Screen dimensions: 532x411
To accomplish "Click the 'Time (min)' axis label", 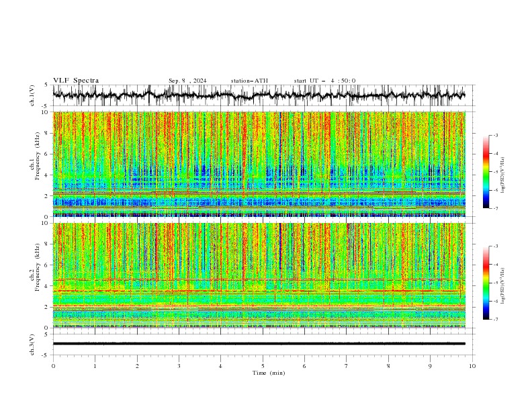I will [269, 373].
